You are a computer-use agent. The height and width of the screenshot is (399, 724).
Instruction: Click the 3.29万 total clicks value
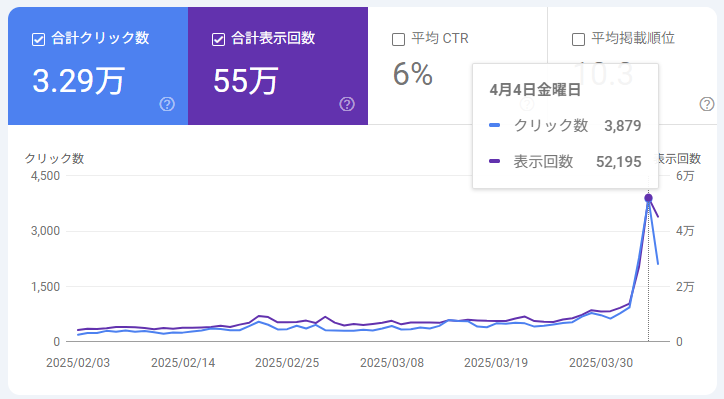[x=78, y=81]
